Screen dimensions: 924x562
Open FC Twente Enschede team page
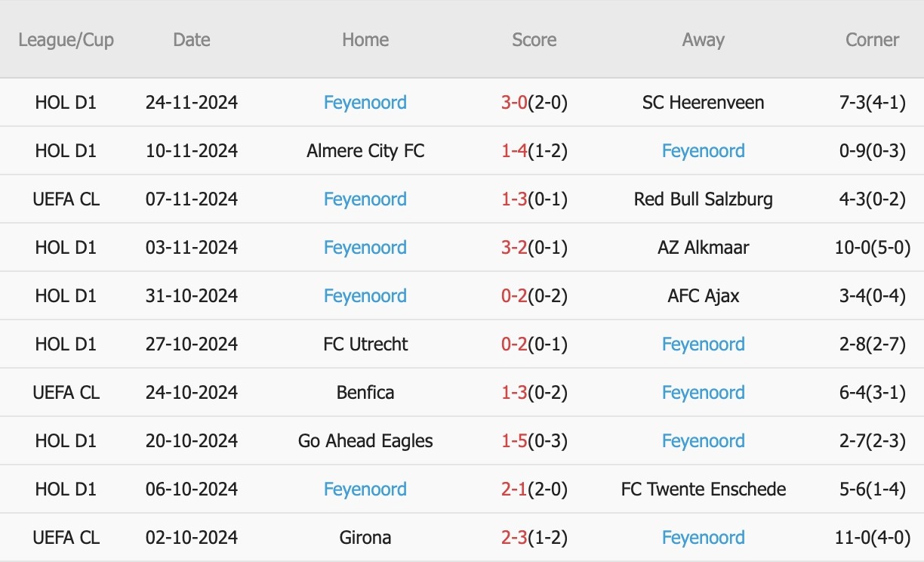(703, 489)
